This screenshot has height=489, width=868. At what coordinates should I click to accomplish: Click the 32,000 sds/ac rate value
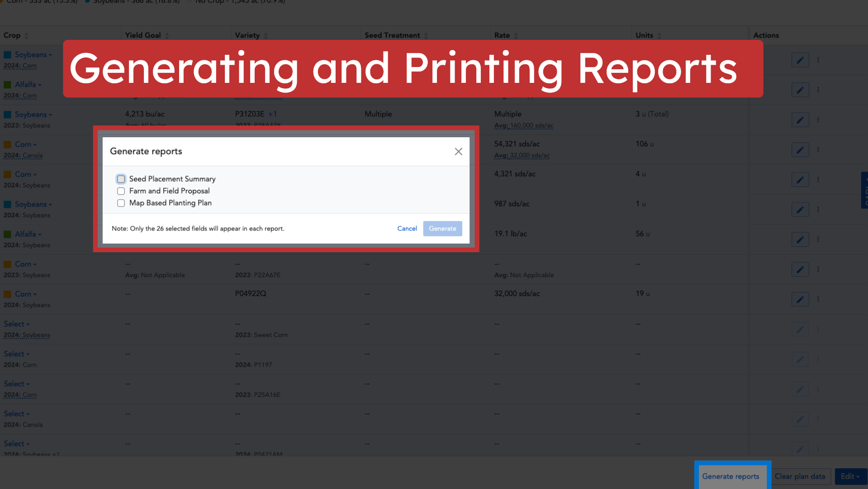pos(517,293)
